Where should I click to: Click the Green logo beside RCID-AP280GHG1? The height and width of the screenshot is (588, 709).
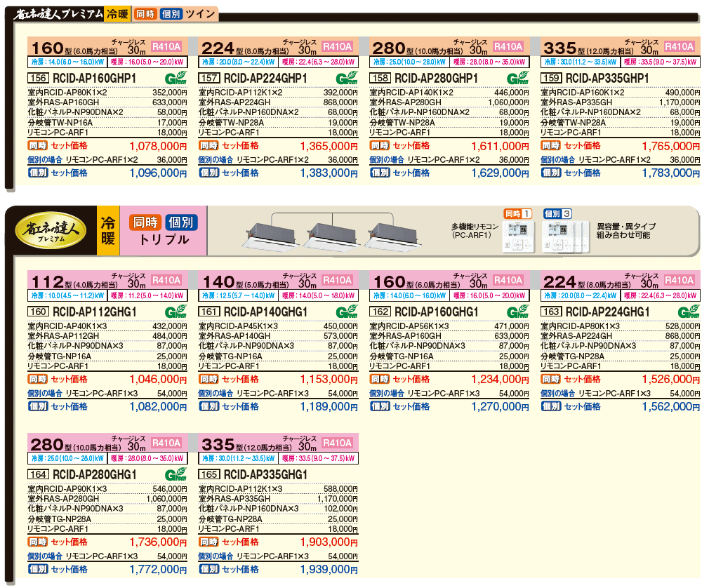coord(176,474)
